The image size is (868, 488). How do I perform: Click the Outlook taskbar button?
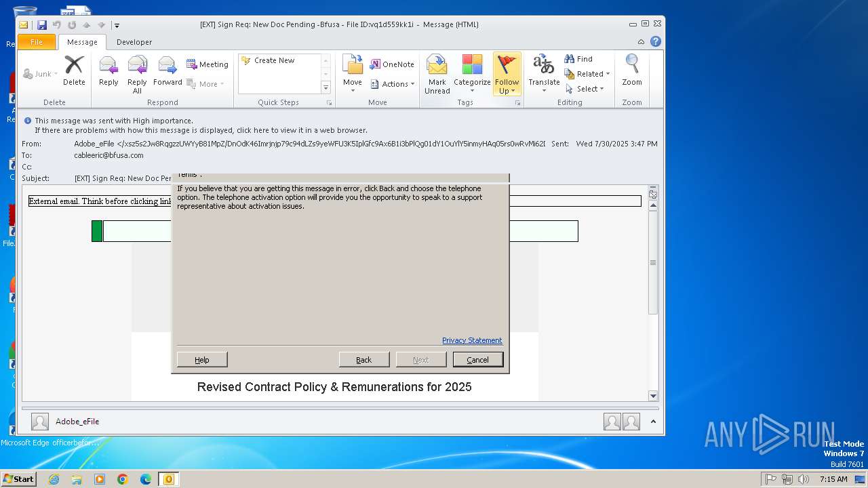[168, 479]
